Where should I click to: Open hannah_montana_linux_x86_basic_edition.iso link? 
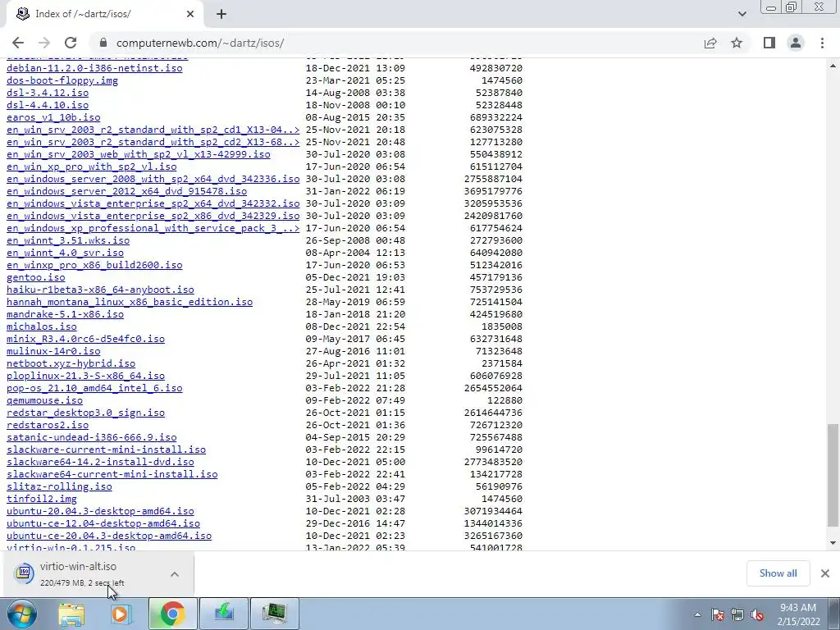(130, 302)
